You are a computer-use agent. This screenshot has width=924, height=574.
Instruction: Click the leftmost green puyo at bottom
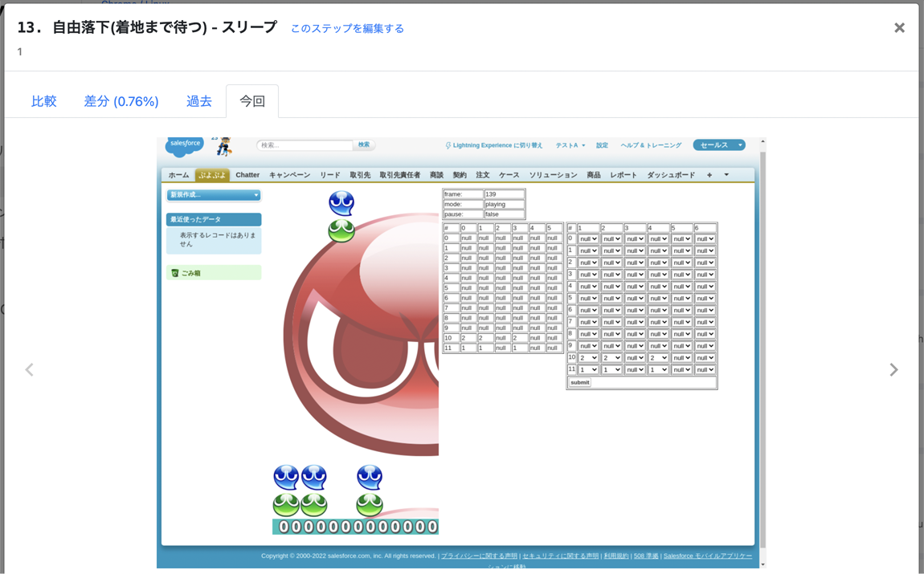[x=286, y=504]
